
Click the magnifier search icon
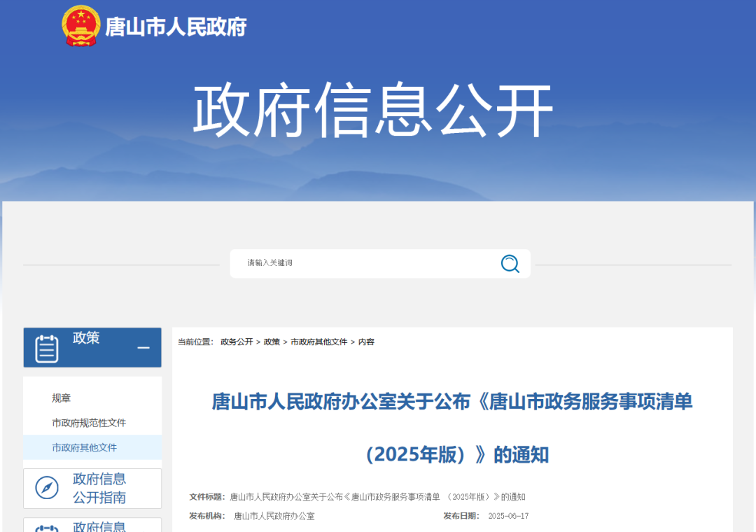[x=510, y=264]
